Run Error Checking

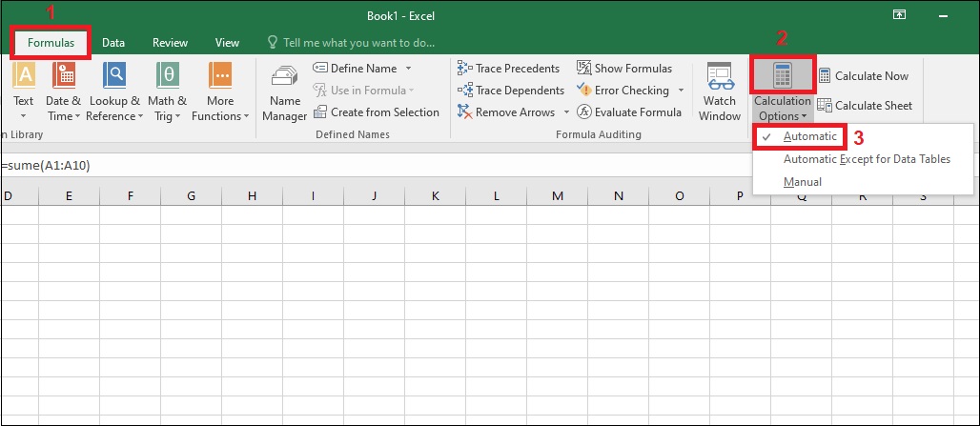[x=623, y=91]
